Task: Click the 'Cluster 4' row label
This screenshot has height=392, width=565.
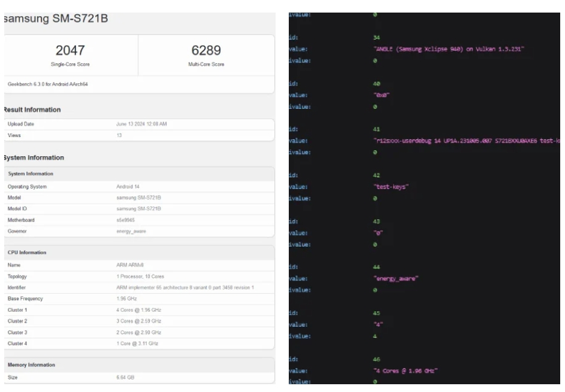Action: (x=17, y=344)
